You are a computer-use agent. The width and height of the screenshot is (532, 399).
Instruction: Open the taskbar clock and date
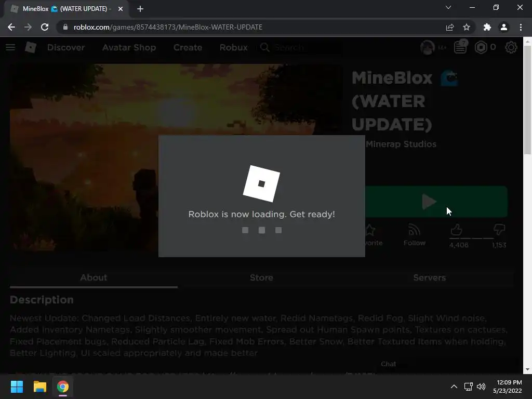508,387
